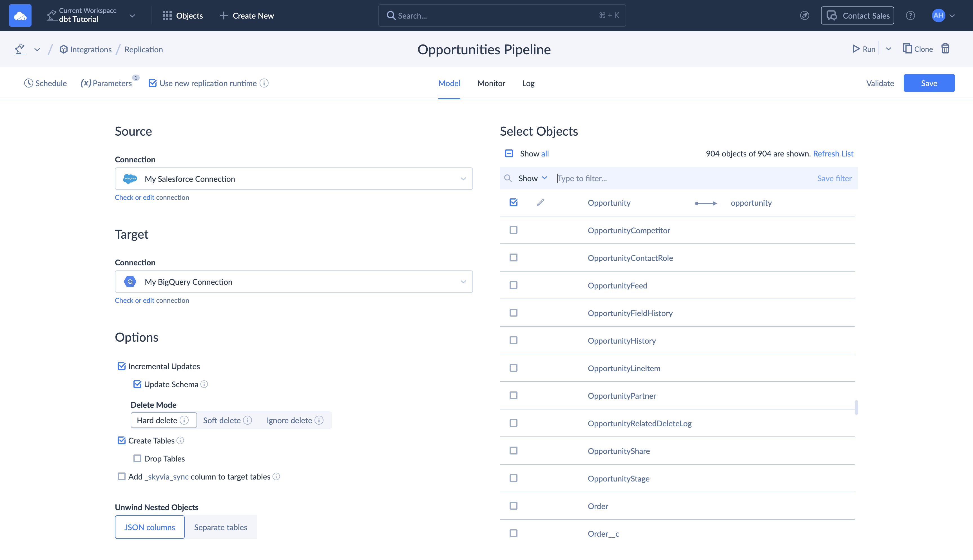Viewport: 973px width, 560px height.
Task: Open Schedule clock icon
Action: (x=28, y=83)
